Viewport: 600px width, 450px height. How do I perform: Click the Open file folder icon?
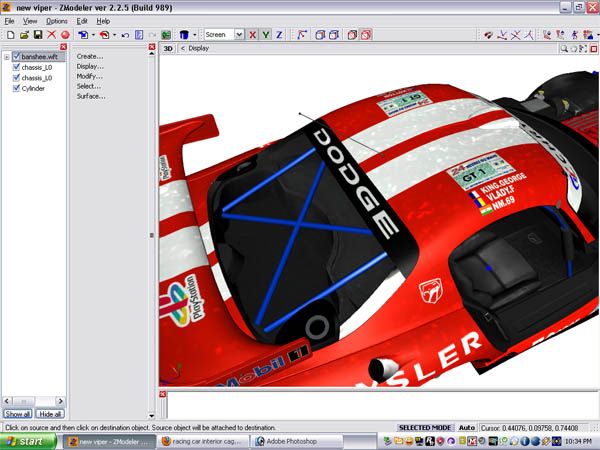tap(24, 34)
